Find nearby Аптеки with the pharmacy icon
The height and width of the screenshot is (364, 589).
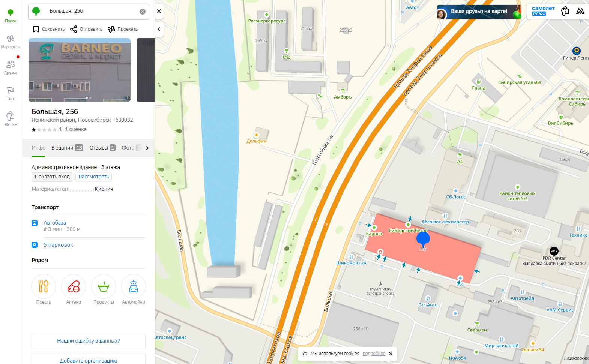(74, 287)
